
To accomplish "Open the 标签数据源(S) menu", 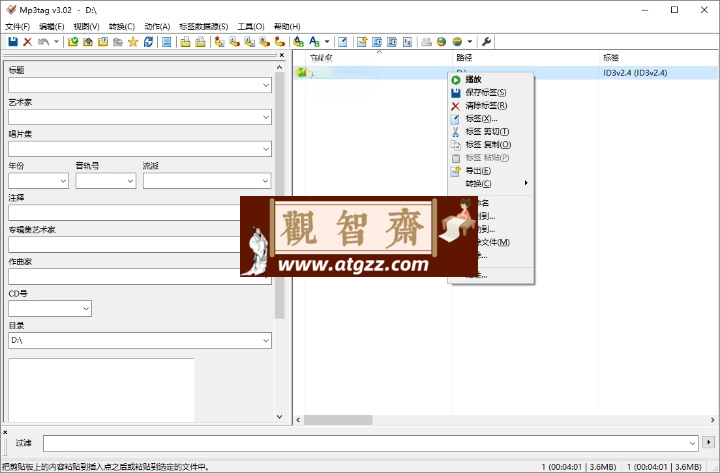I will [203, 26].
